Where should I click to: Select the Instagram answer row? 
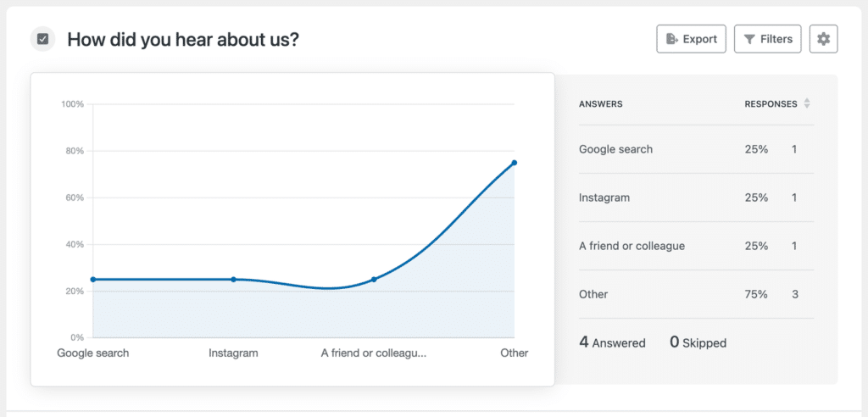[697, 197]
